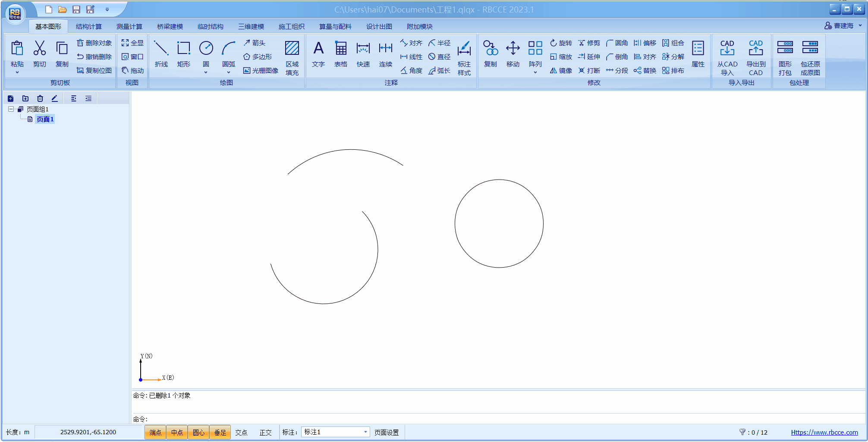Viewport: 868px width, 442px height.
Task: Expand the 圆弧 arc tool dropdown arrow
Action: (228, 73)
